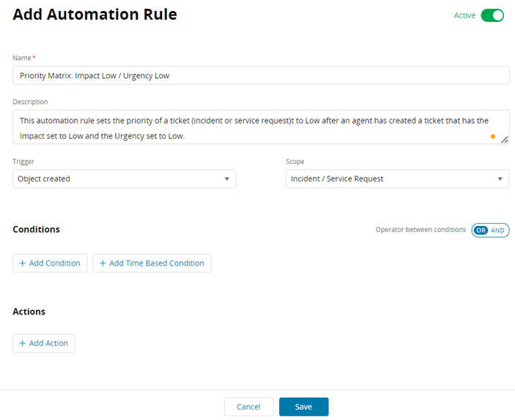The width and height of the screenshot is (515, 420).
Task: Select the OR operator option
Action: tap(481, 230)
